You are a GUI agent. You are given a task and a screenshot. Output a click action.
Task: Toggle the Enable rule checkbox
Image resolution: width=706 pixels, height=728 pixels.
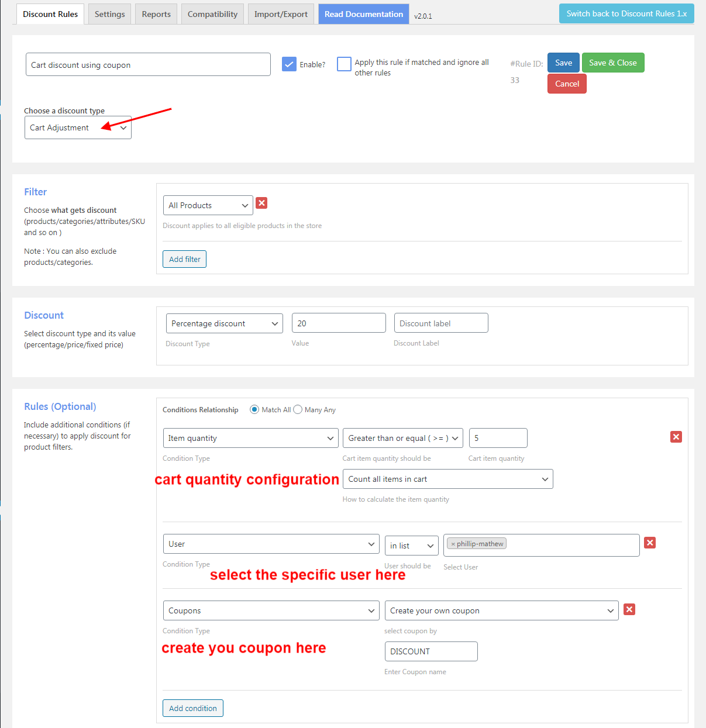tap(289, 64)
